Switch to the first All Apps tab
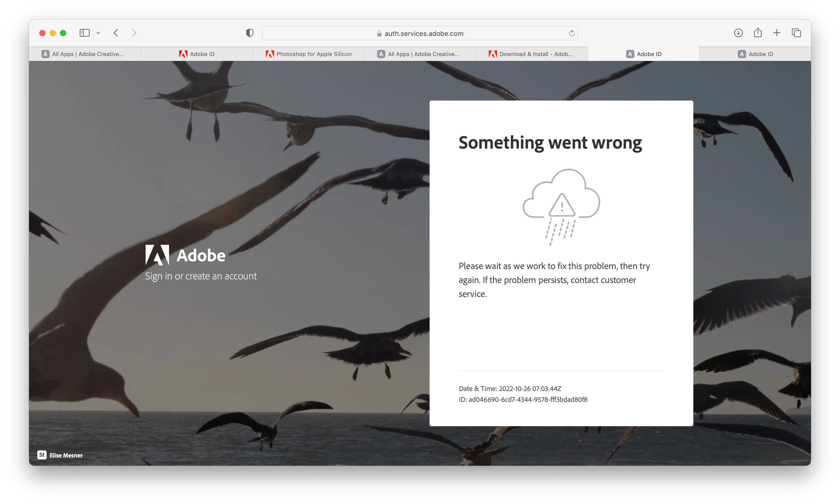 click(x=85, y=54)
